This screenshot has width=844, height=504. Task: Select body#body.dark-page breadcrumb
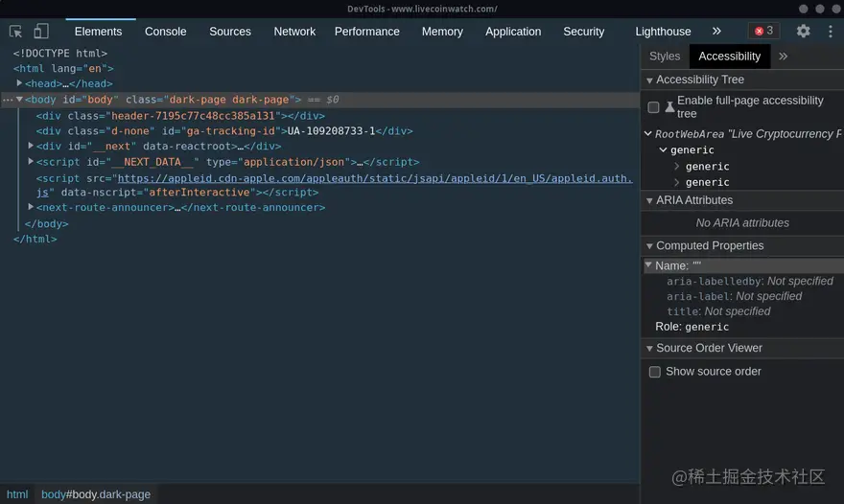pos(96,494)
